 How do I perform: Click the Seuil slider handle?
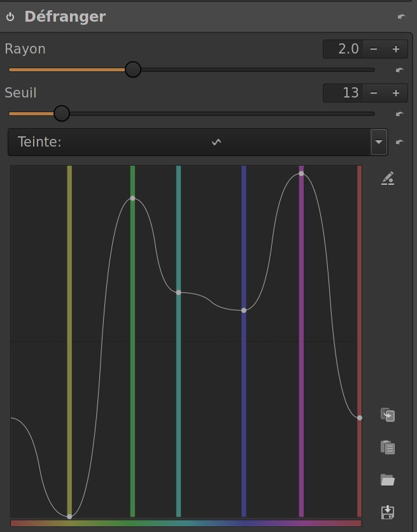(x=61, y=113)
